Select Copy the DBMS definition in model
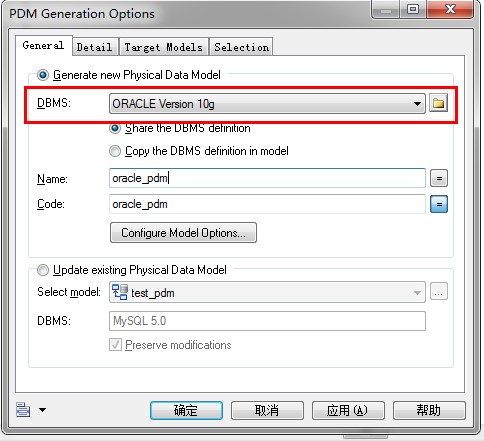Screen dimensions: 484x441 click(115, 151)
